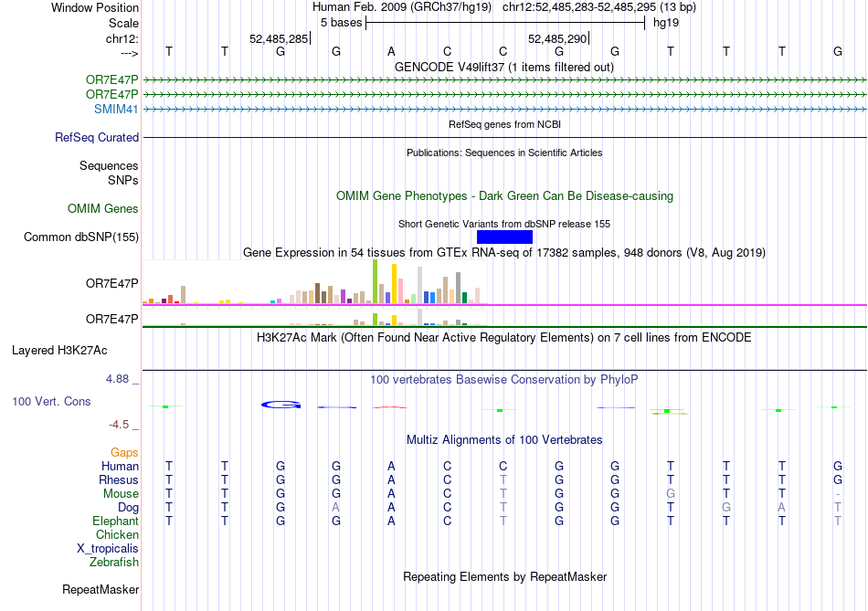Select the Mouse species row label

coord(121,494)
